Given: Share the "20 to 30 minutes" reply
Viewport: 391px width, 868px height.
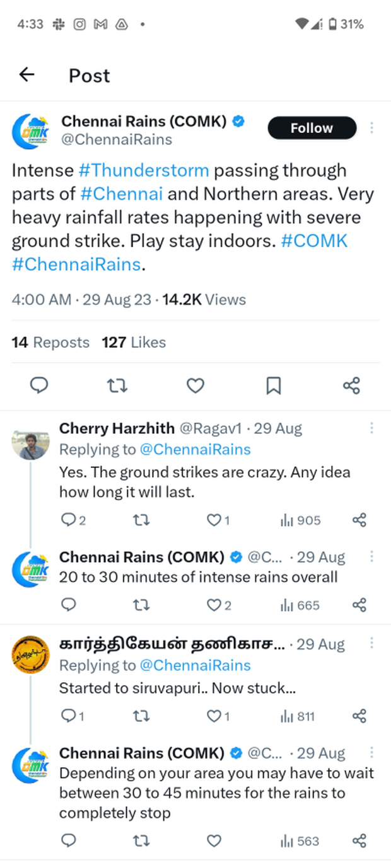Looking at the screenshot, I should pos(359,605).
